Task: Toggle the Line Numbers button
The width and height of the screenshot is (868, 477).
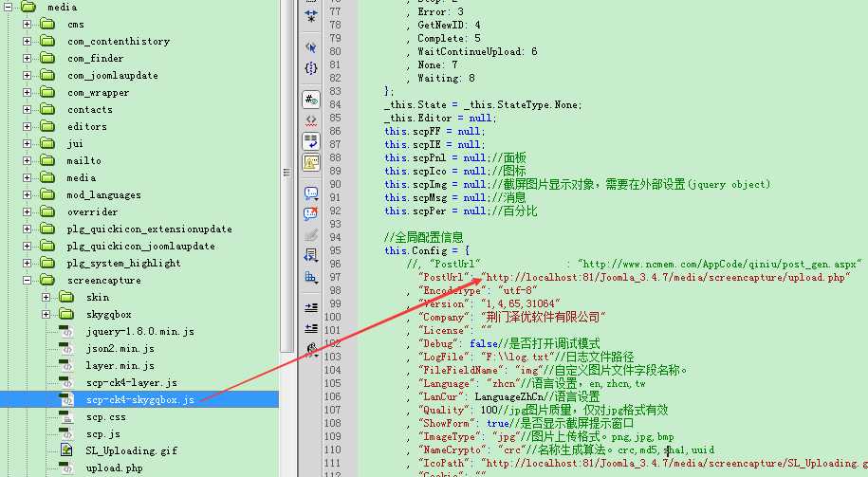Action: (311, 100)
